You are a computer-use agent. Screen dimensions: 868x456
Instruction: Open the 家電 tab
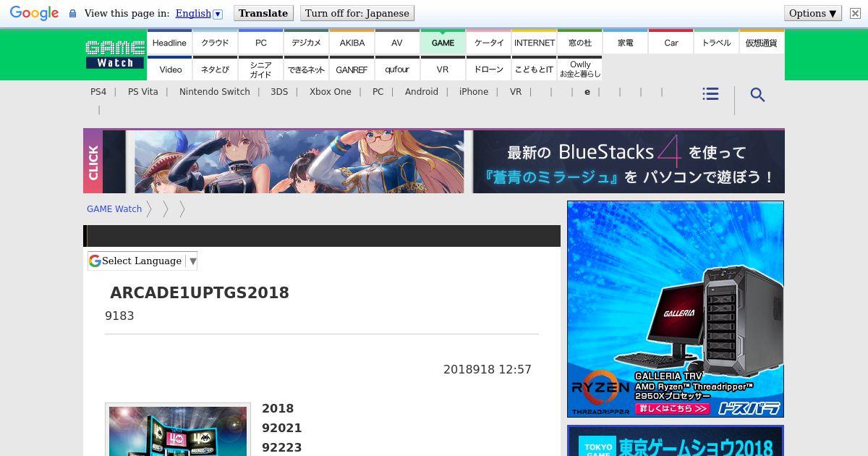tap(625, 43)
